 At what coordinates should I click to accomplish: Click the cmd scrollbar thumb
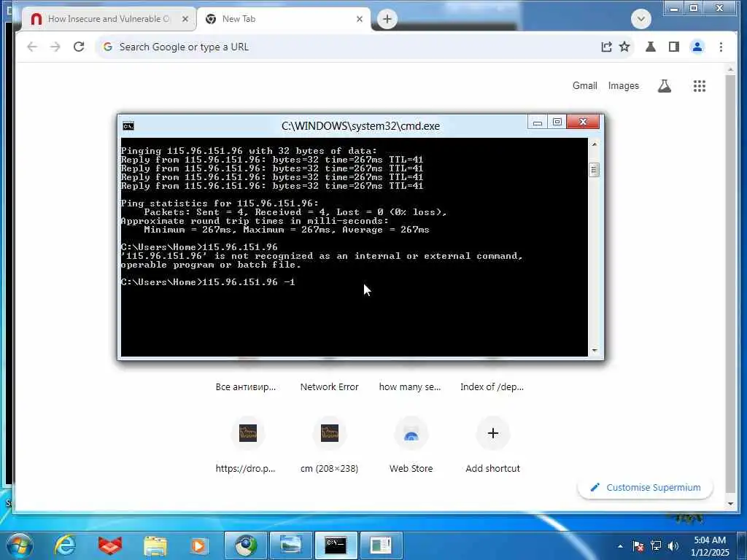click(x=594, y=169)
